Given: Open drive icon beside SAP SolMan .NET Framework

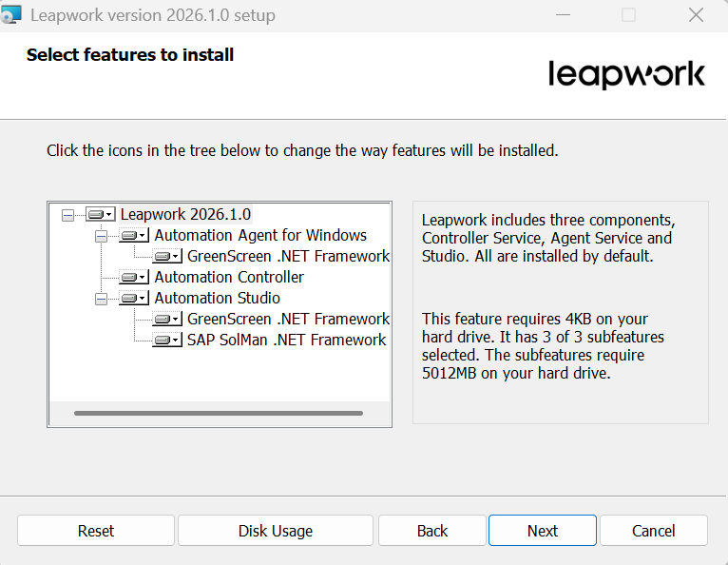Looking at the screenshot, I should (x=167, y=340).
